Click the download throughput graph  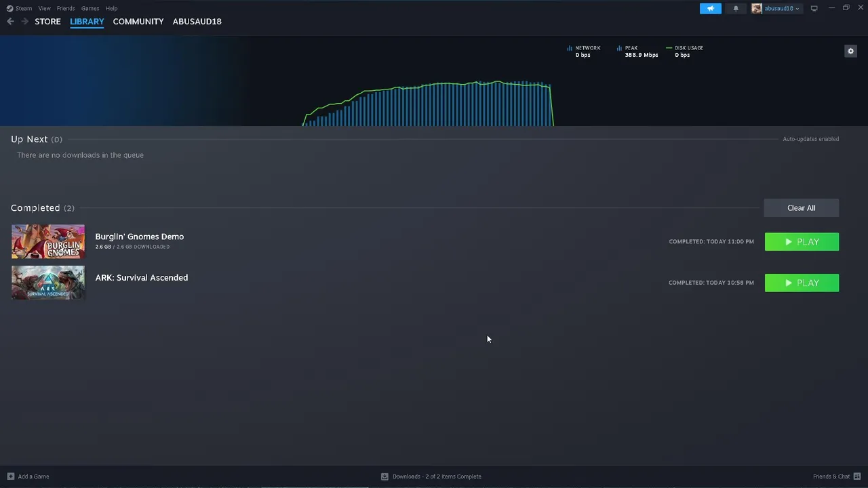(x=428, y=104)
